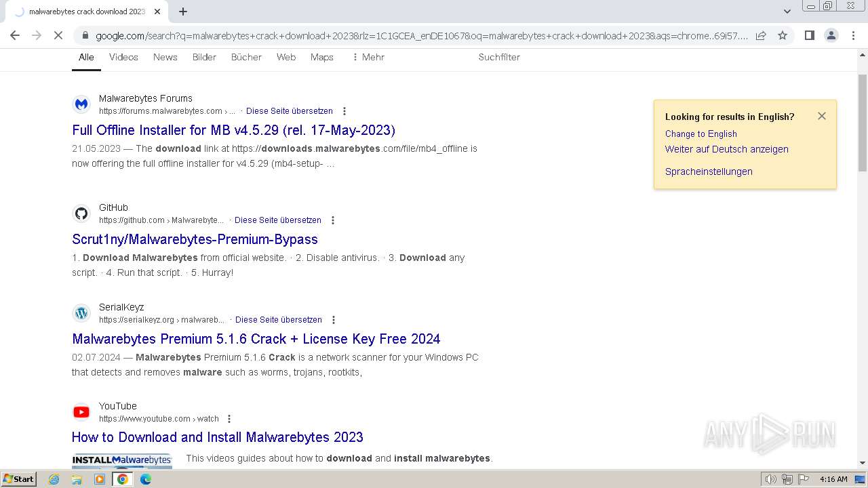This screenshot has height=488, width=868.
Task: Switch to the Web search tab
Action: (x=286, y=57)
